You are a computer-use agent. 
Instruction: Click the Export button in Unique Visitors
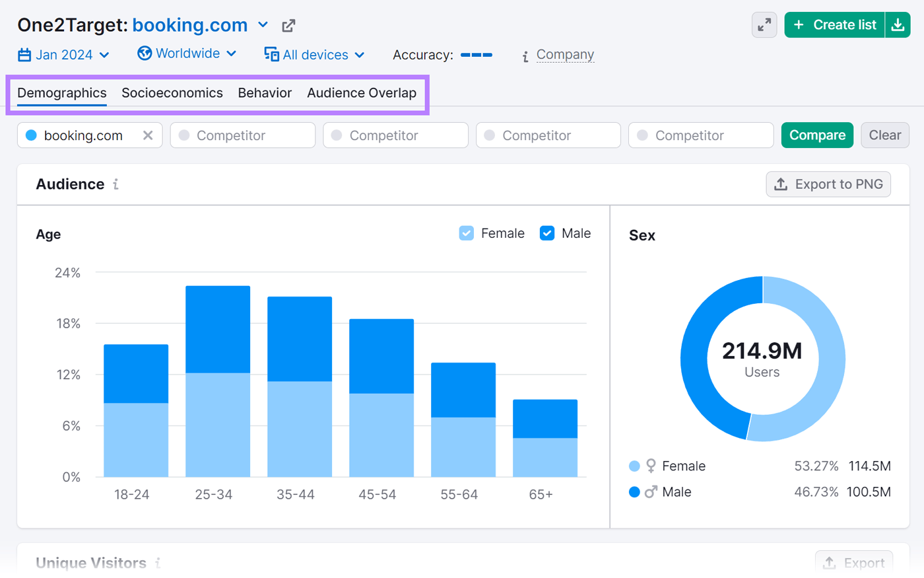(854, 563)
